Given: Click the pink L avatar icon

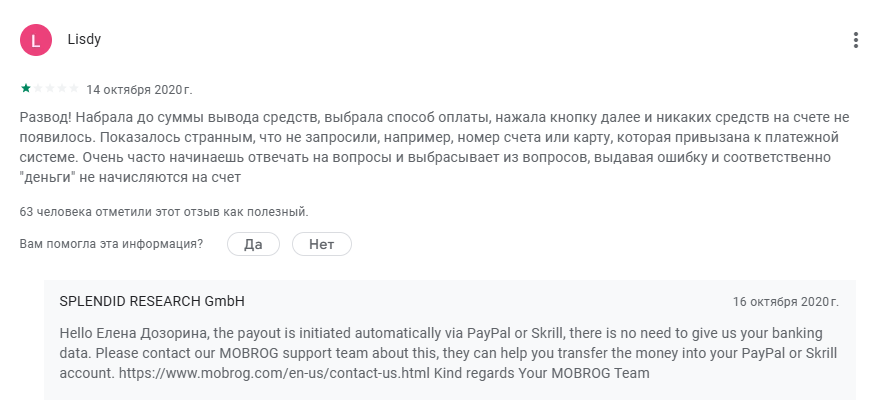Looking at the screenshot, I should (x=36, y=40).
